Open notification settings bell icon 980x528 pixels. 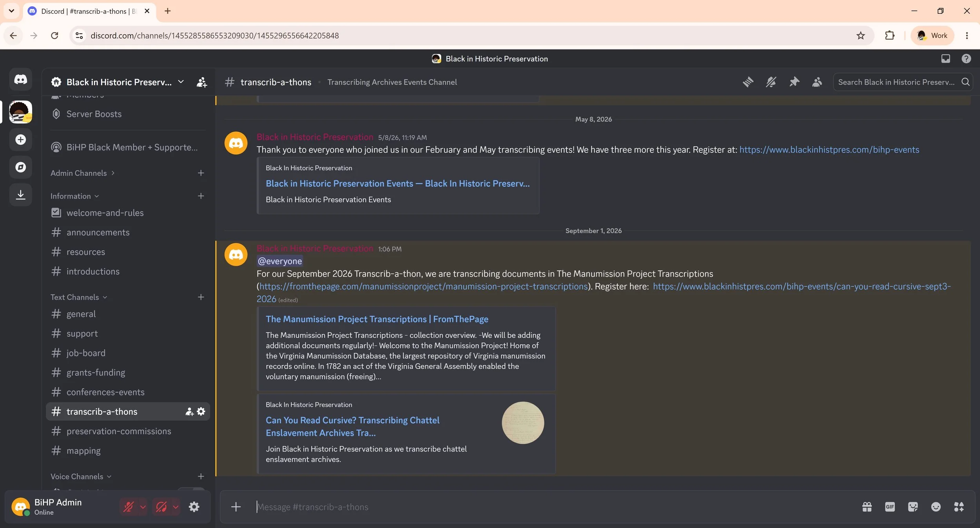[x=771, y=82]
